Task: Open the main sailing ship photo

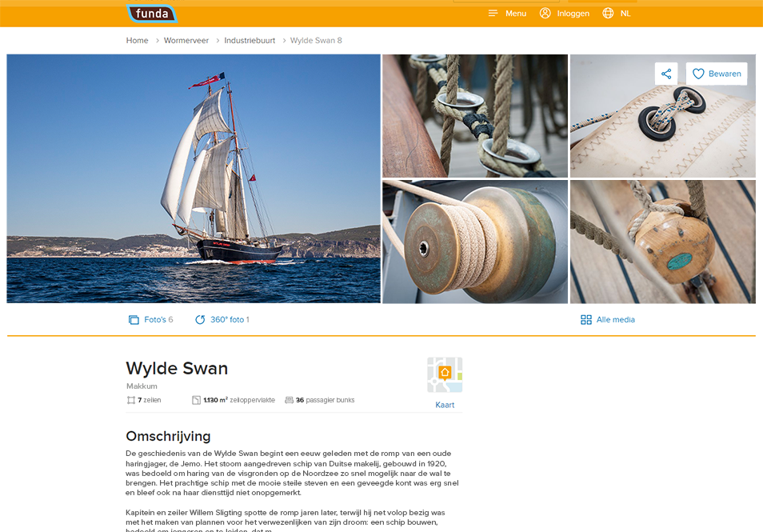Action: 194,178
